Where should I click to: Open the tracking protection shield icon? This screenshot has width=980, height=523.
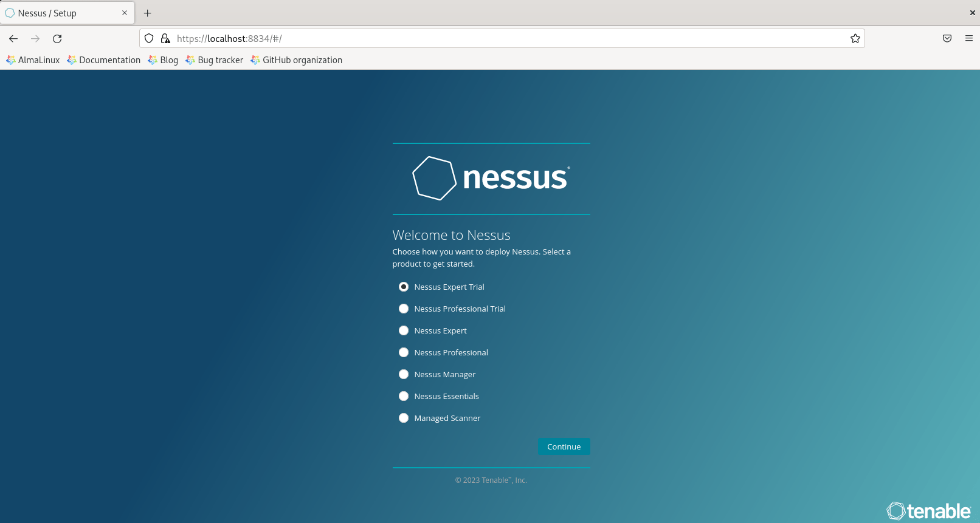tap(149, 39)
